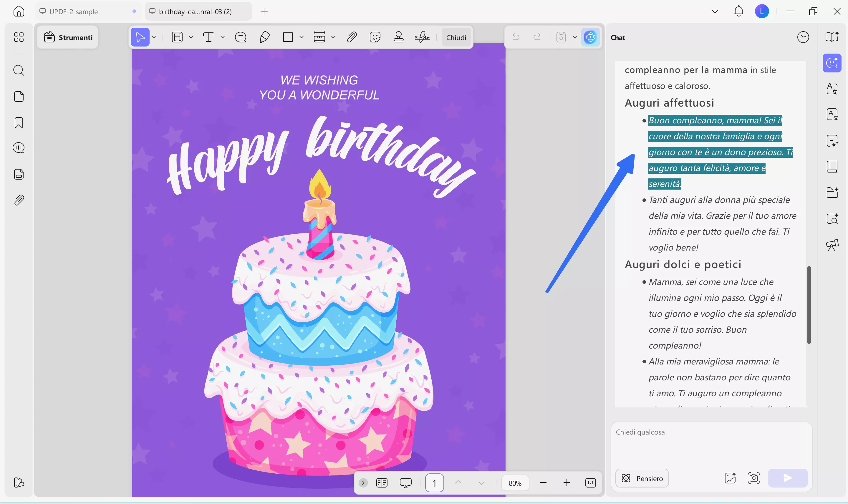Image resolution: width=848 pixels, height=504 pixels.
Task: Select the signature tool
Action: point(422,37)
